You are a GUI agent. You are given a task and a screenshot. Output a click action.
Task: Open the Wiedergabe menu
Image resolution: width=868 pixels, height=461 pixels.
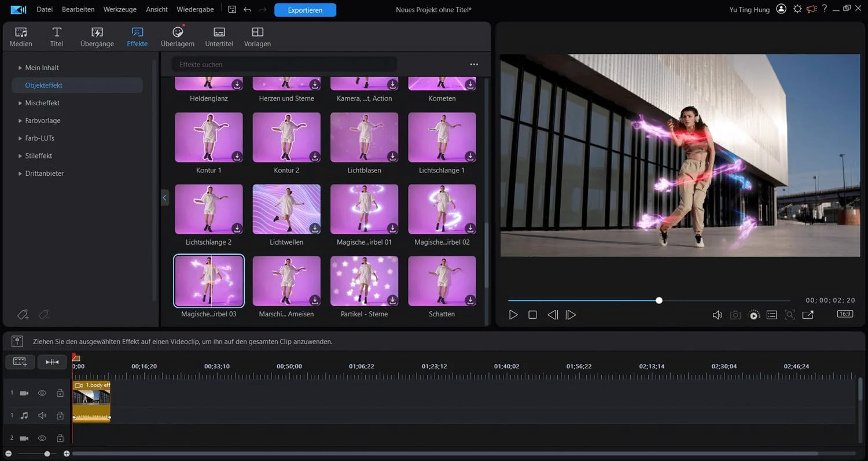194,9
